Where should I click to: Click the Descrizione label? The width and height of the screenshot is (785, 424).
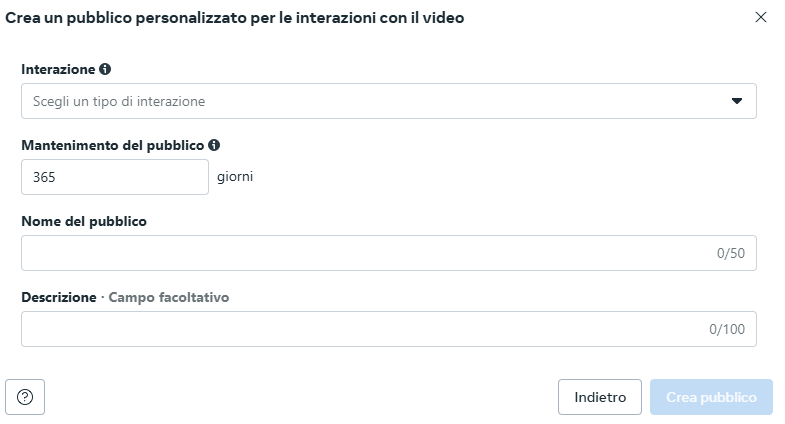57,297
